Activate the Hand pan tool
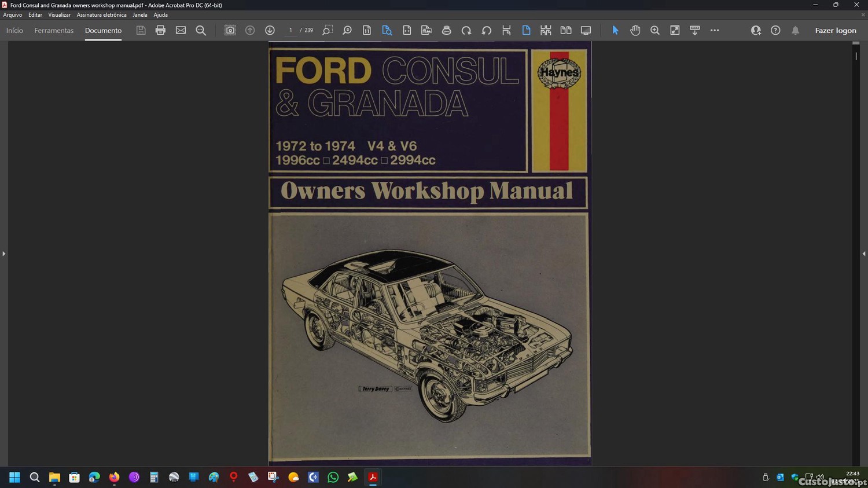 [635, 30]
